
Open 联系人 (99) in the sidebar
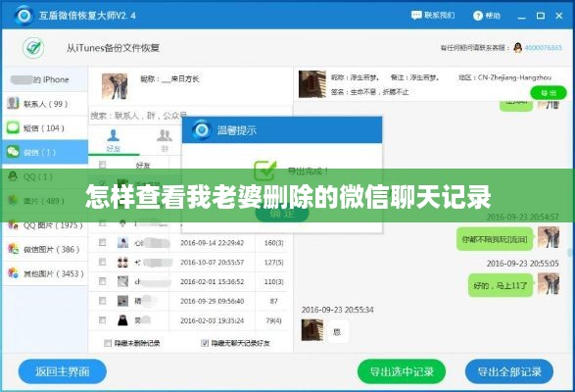(45, 104)
